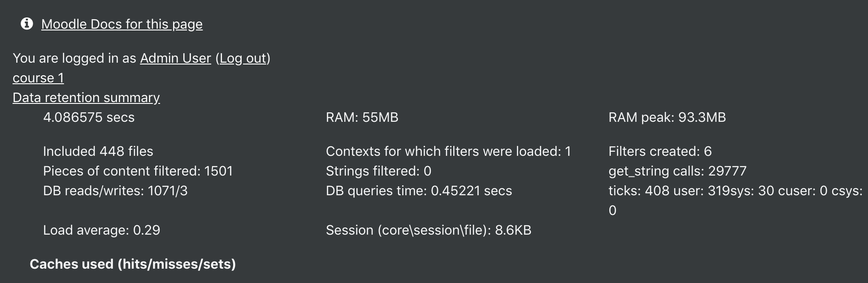Click the Included 448 files stat

(98, 151)
